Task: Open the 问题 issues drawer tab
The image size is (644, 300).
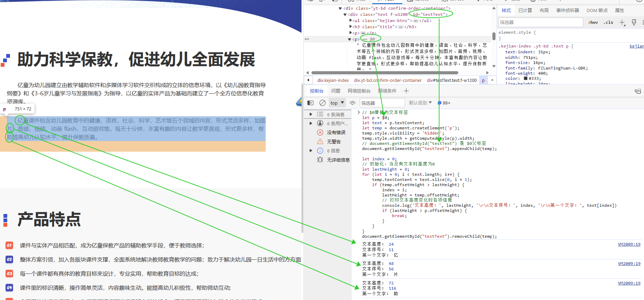Action: (336, 91)
